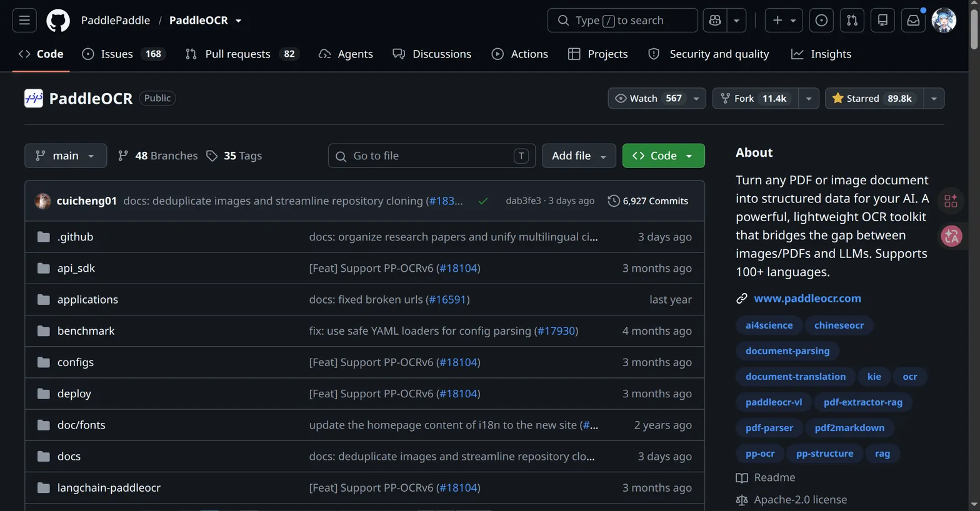Switch to the Issues tab
980x511 pixels.
pyautogui.click(x=122, y=54)
